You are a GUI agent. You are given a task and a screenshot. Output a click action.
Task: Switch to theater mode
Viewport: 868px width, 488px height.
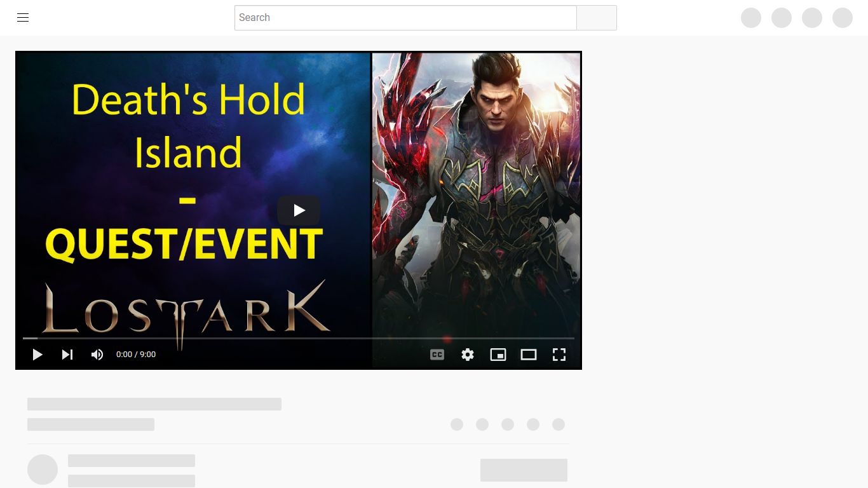coord(529,355)
